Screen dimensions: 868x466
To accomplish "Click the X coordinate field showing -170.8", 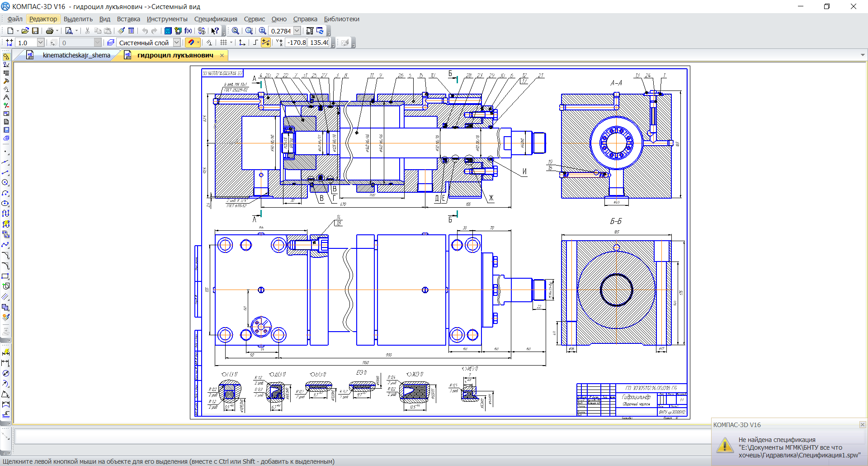I will 297,43.
